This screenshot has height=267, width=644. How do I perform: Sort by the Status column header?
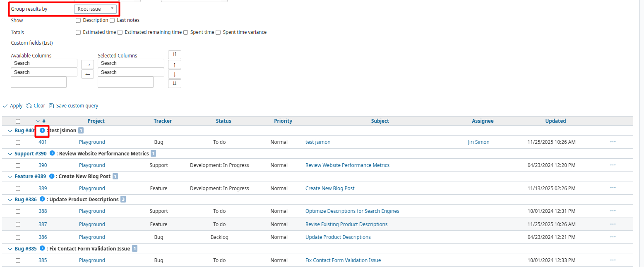[223, 121]
